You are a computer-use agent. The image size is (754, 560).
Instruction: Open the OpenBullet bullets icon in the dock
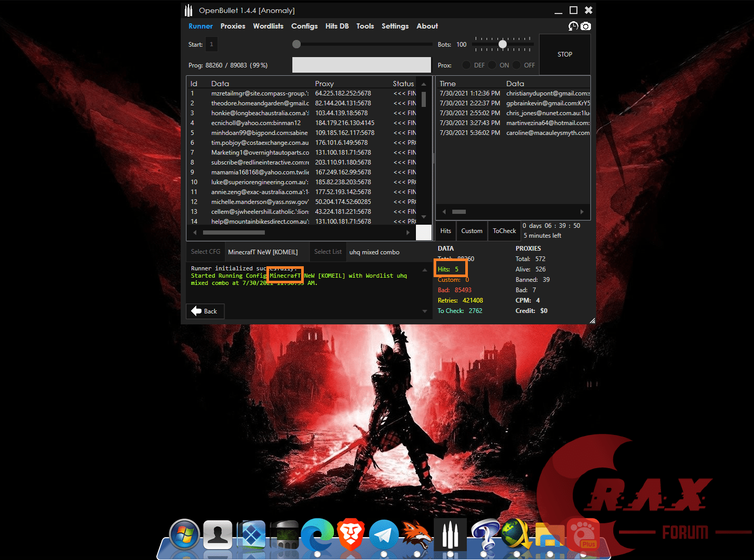click(450, 534)
